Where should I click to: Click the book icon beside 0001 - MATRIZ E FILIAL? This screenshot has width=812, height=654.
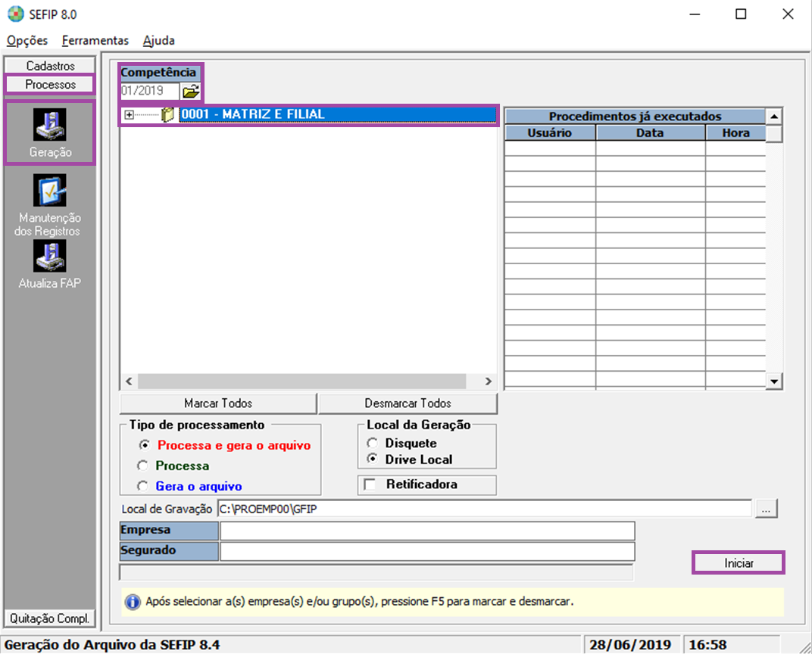[167, 114]
